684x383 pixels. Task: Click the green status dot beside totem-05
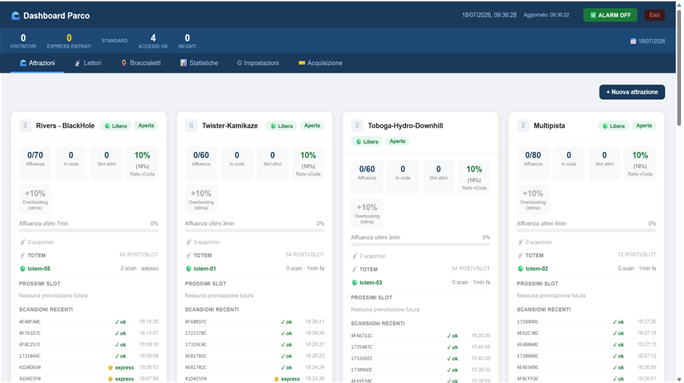click(23, 269)
